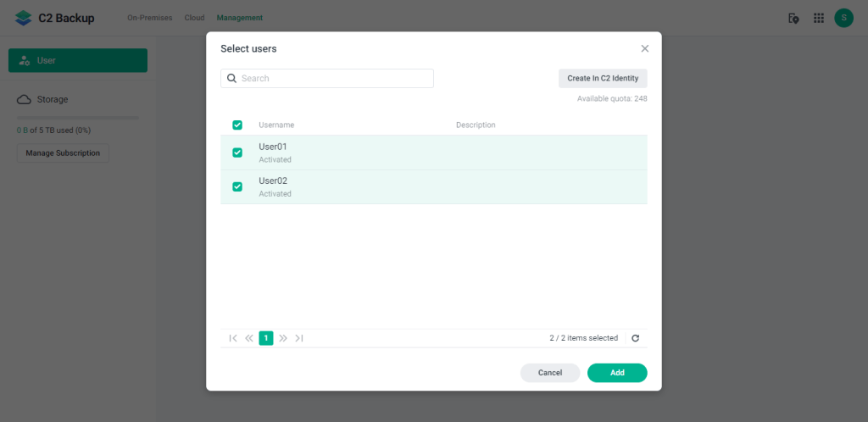Uncheck the select-all checkbox in header
Screen dimensions: 868x422
[237, 125]
